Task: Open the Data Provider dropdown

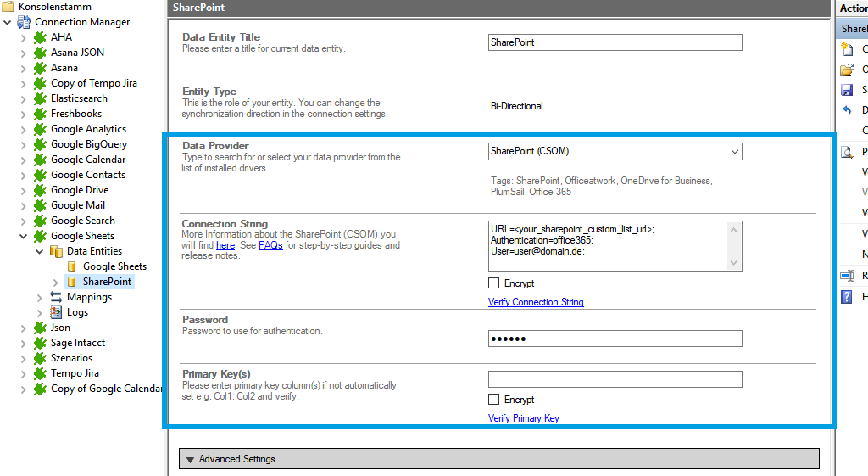Action: click(x=734, y=152)
